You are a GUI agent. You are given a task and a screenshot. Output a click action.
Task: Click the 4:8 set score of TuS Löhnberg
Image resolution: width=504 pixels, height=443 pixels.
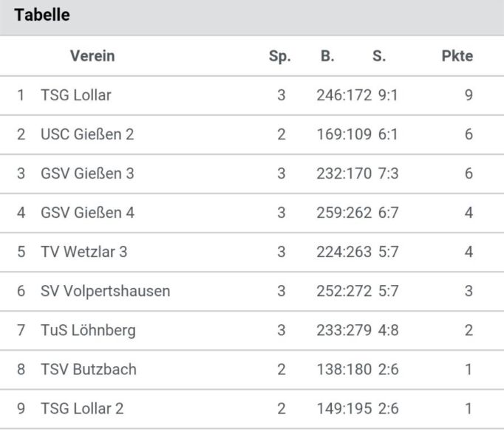point(388,330)
